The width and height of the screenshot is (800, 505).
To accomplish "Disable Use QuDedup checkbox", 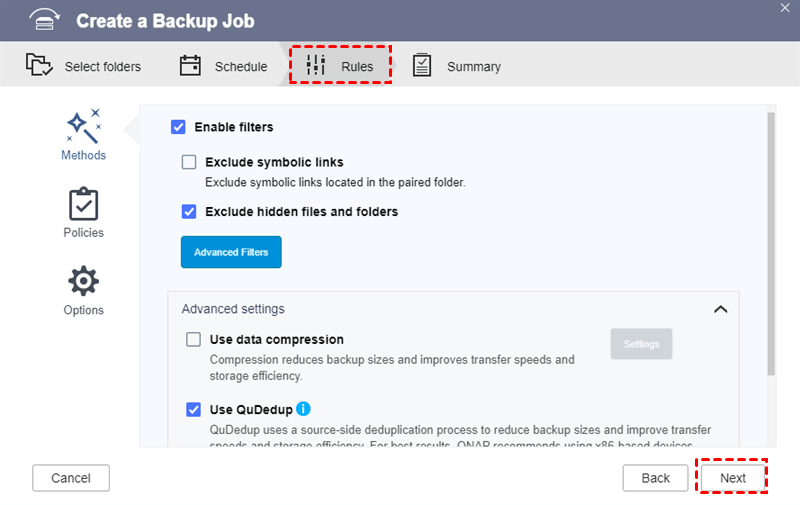I will point(194,410).
